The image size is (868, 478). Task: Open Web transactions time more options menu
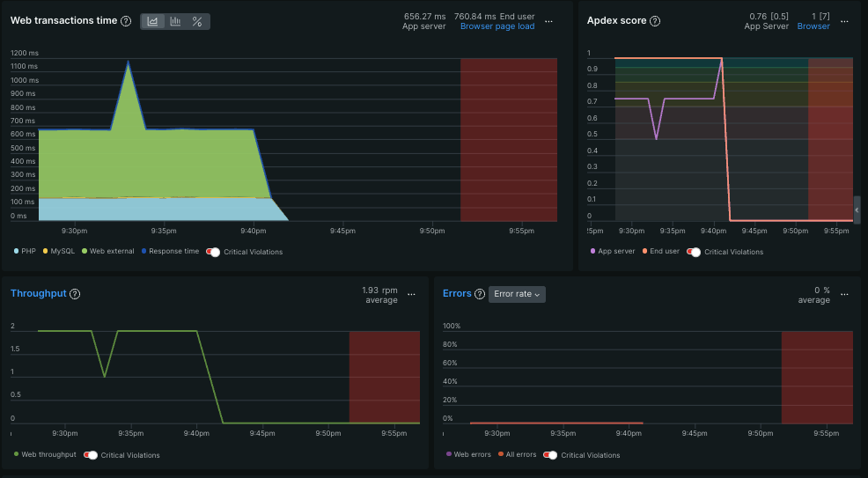pyautogui.click(x=548, y=22)
